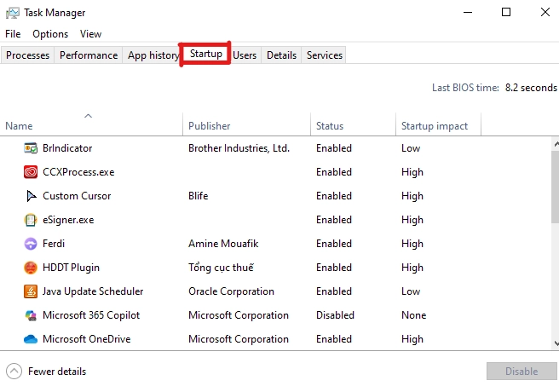The width and height of the screenshot is (559, 392).
Task: Click the CCXProcess.exe red icon
Action: coord(31,172)
